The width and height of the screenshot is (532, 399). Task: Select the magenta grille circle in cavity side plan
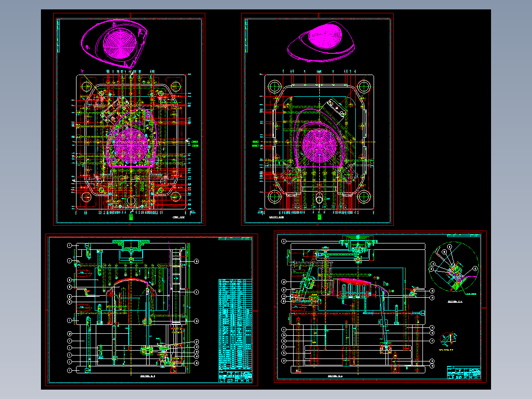pyautogui.click(x=319, y=145)
